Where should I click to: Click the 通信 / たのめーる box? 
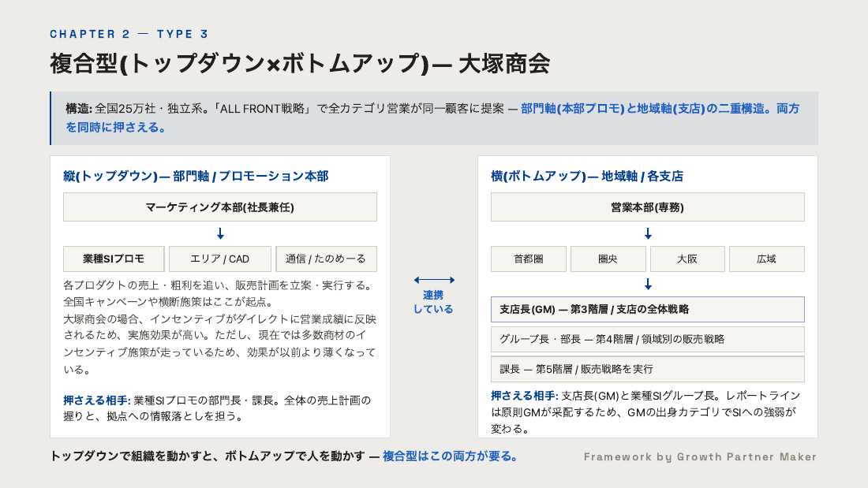[x=326, y=259]
